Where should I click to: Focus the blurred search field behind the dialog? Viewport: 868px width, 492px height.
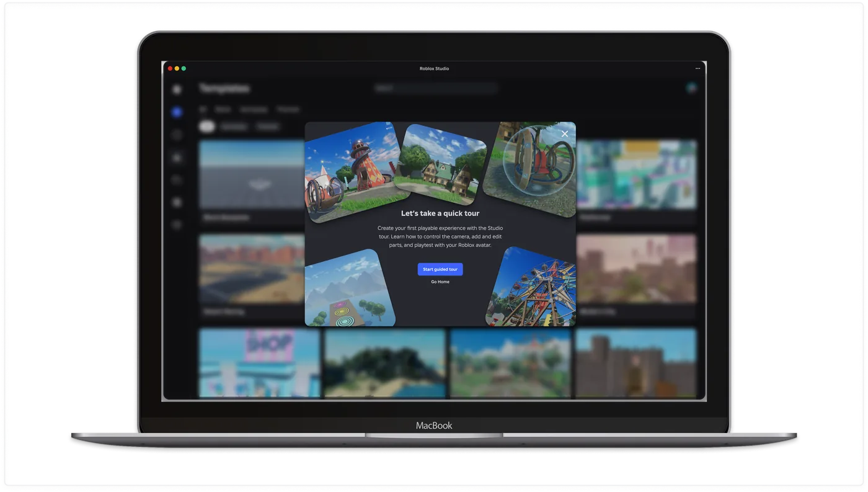[x=436, y=88]
